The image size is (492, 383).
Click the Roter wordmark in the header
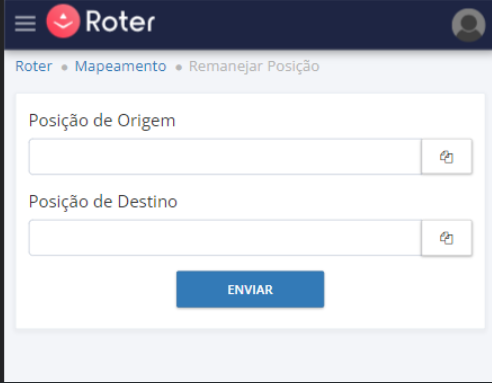120,21
